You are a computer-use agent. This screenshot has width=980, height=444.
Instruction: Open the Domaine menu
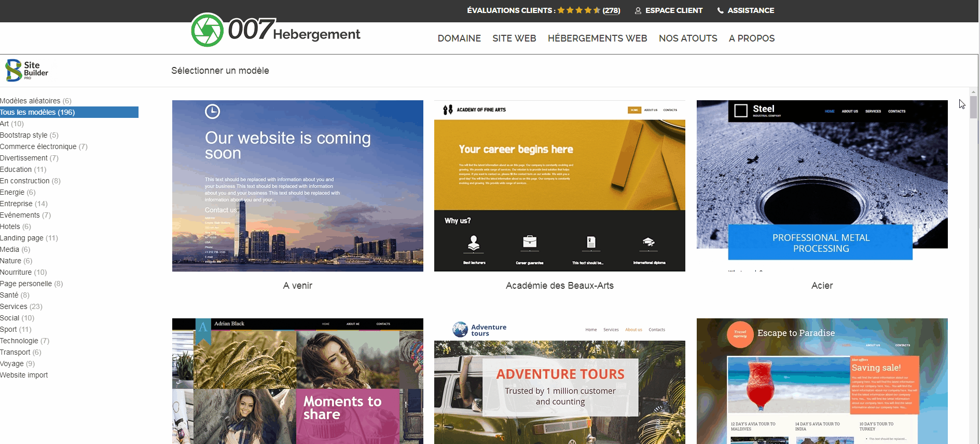(459, 38)
